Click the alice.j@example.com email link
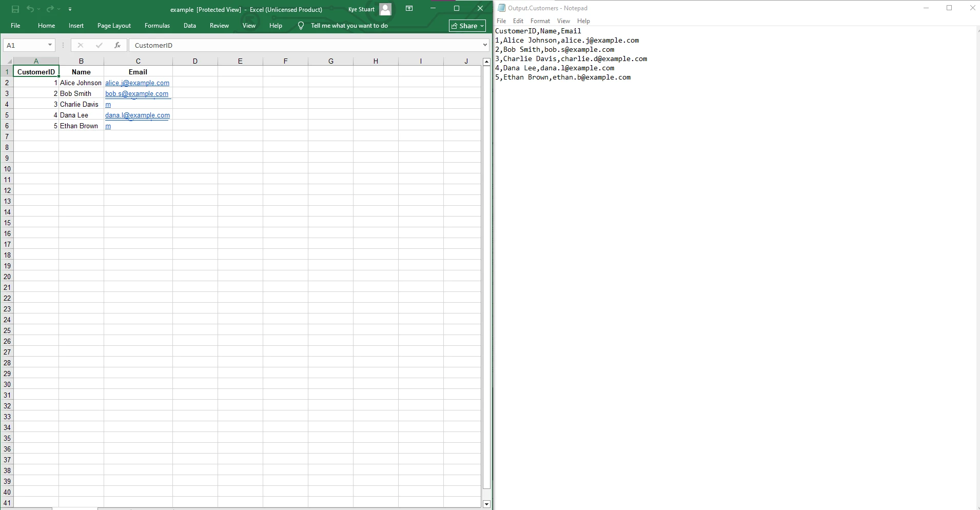The height and width of the screenshot is (510, 980). tap(137, 83)
